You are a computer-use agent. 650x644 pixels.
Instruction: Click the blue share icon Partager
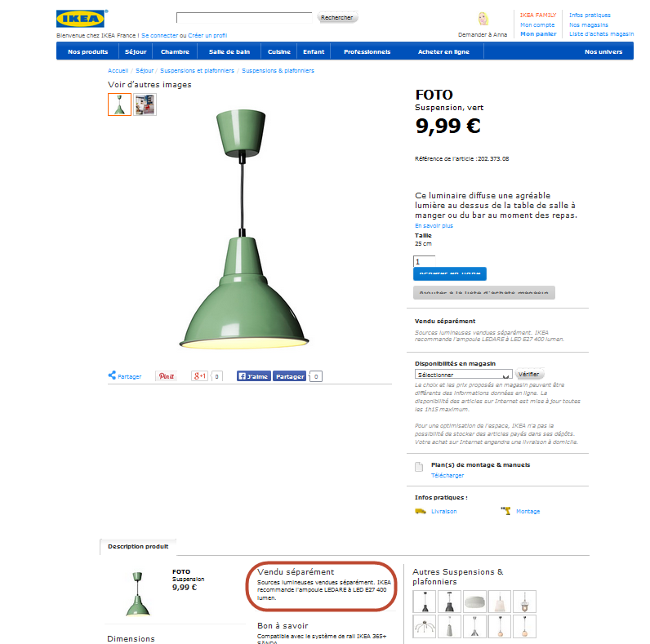pos(125,376)
